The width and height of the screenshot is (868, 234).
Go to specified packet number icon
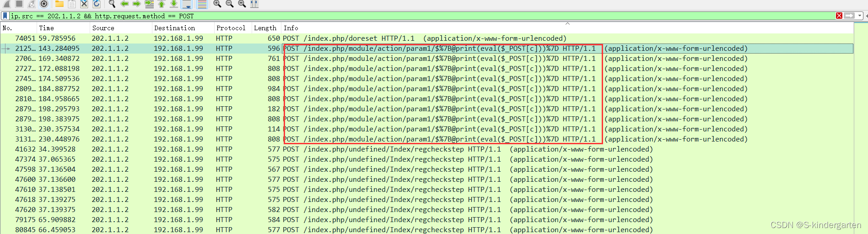149,4
